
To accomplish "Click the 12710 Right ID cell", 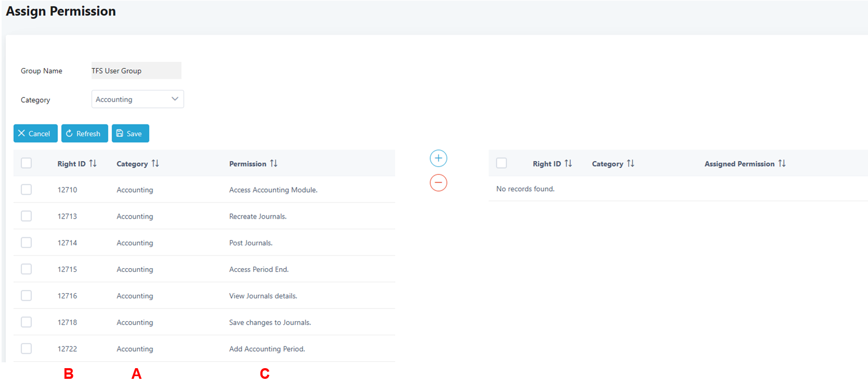I will pos(67,190).
